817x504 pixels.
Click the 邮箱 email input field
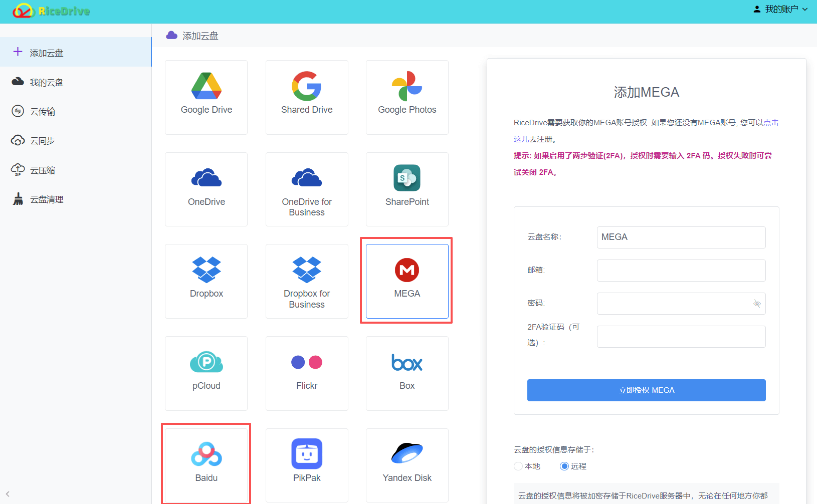coord(681,271)
